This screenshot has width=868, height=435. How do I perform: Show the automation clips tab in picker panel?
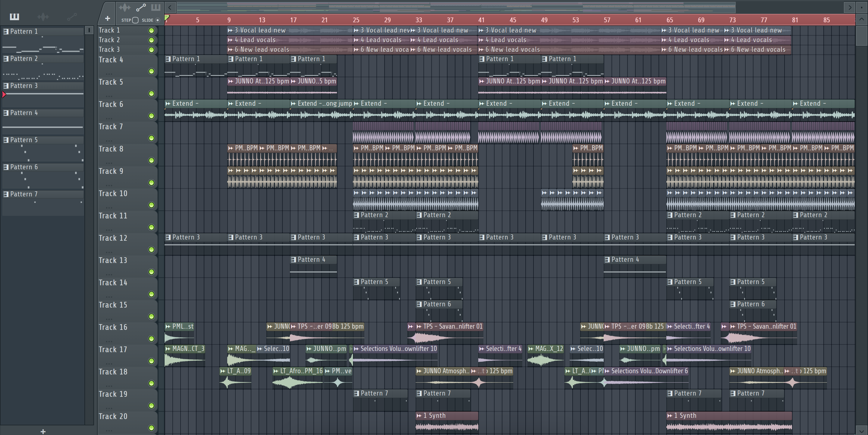pos(72,17)
